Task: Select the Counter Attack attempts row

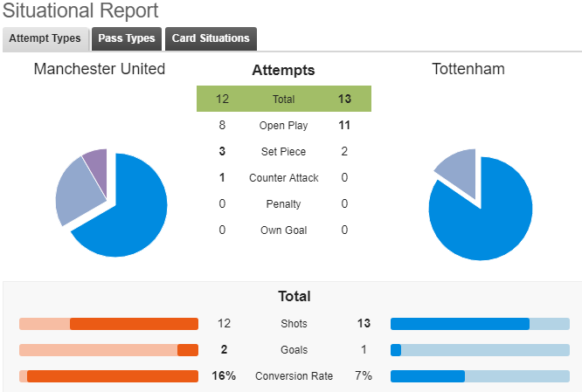Action: click(x=284, y=177)
